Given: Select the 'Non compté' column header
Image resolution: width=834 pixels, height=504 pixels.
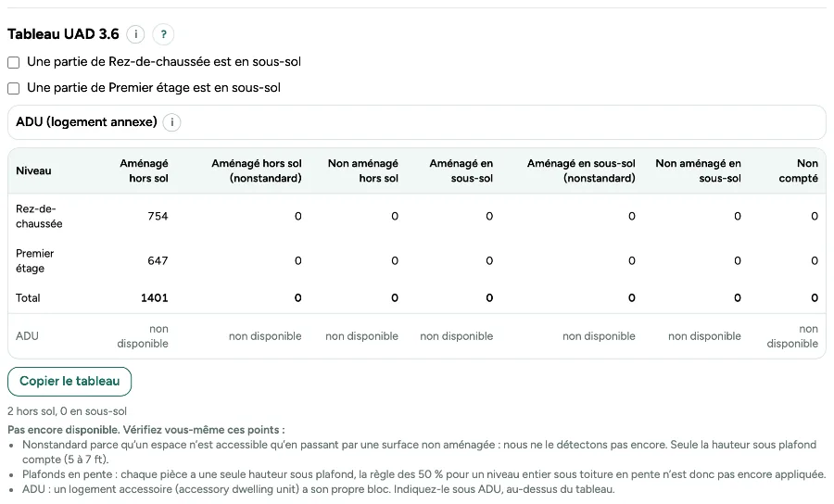Looking at the screenshot, I should (x=799, y=170).
